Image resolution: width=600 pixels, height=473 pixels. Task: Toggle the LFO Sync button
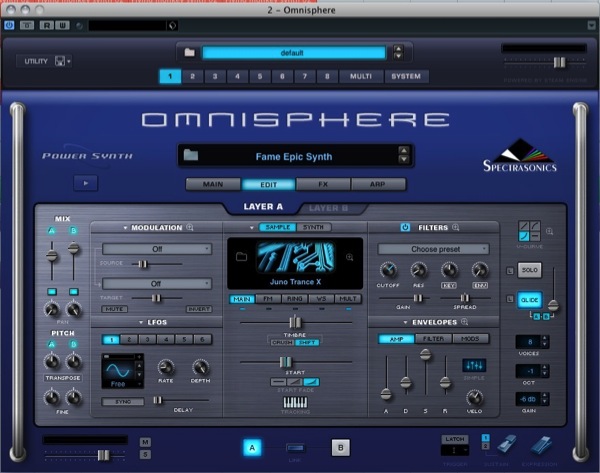click(123, 401)
